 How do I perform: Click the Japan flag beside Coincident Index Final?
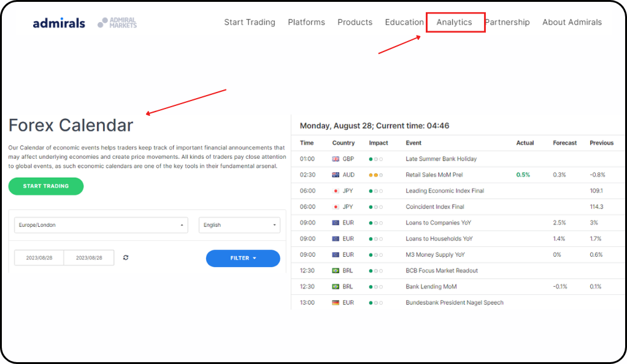coord(336,207)
